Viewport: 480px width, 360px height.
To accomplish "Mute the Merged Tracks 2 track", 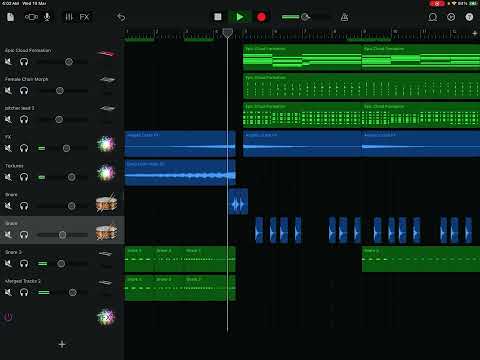I will click(8, 292).
